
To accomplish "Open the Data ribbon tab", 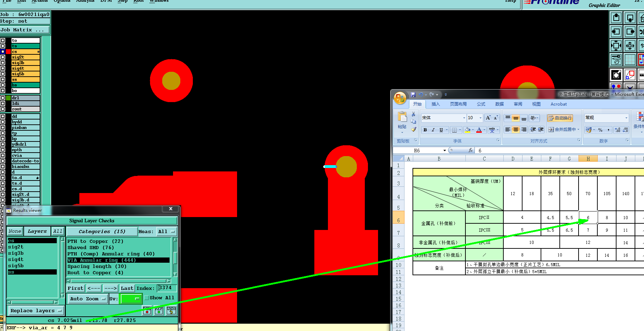I will [500, 104].
